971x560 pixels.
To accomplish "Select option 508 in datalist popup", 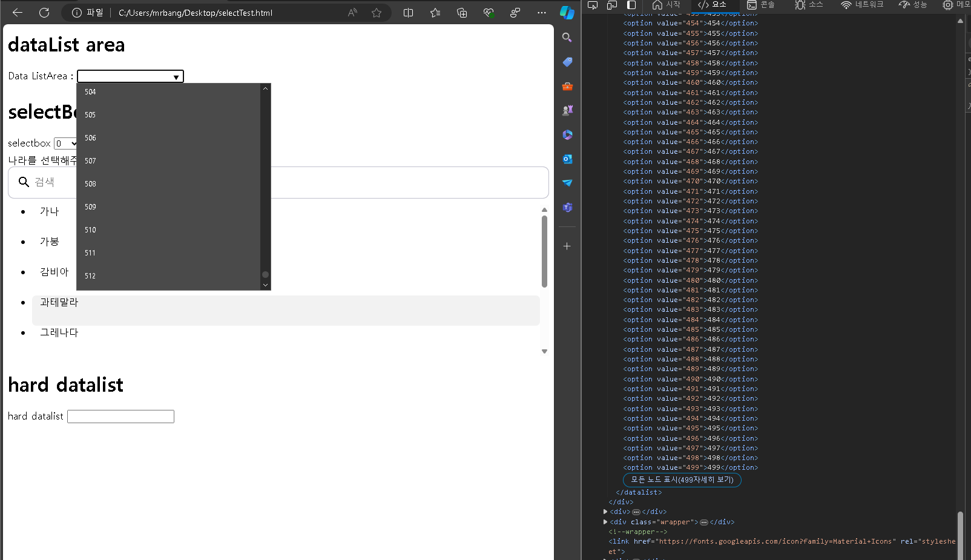I will click(169, 184).
